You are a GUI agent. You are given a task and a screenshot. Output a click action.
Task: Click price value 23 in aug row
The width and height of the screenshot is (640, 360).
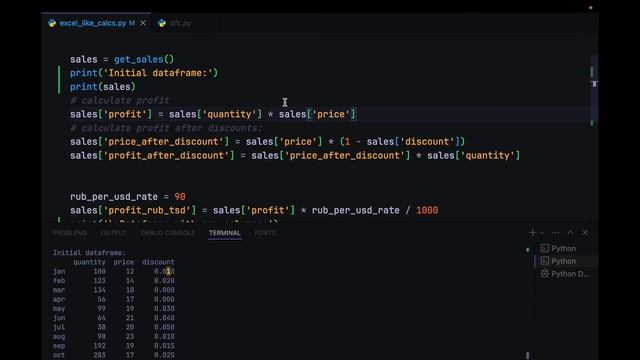point(130,337)
